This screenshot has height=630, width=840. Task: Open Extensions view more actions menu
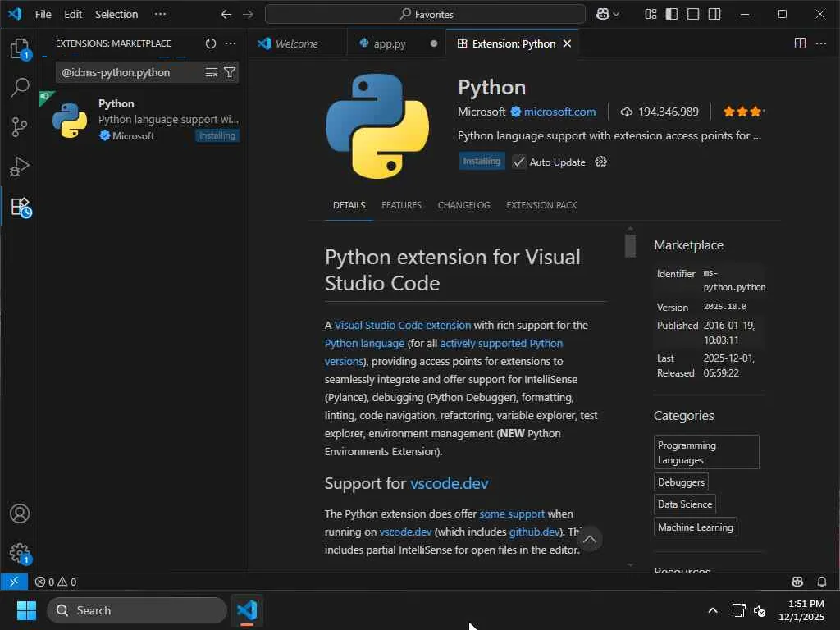(231, 43)
